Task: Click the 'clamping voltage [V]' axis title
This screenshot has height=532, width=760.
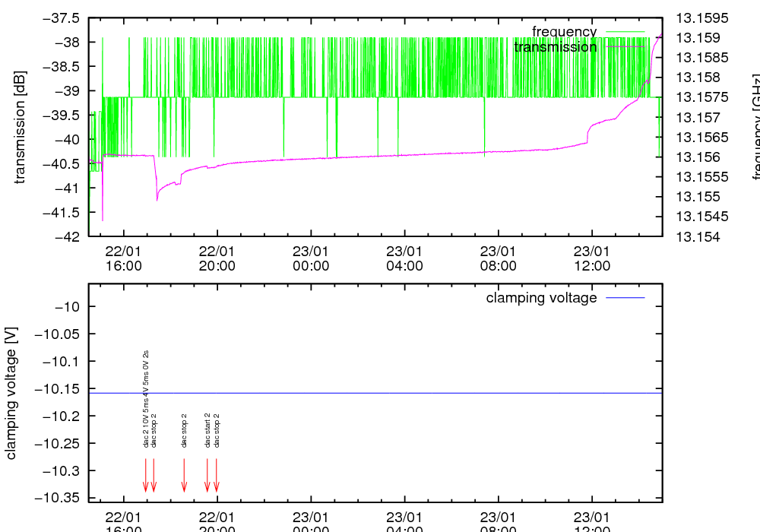Action: coord(11,393)
